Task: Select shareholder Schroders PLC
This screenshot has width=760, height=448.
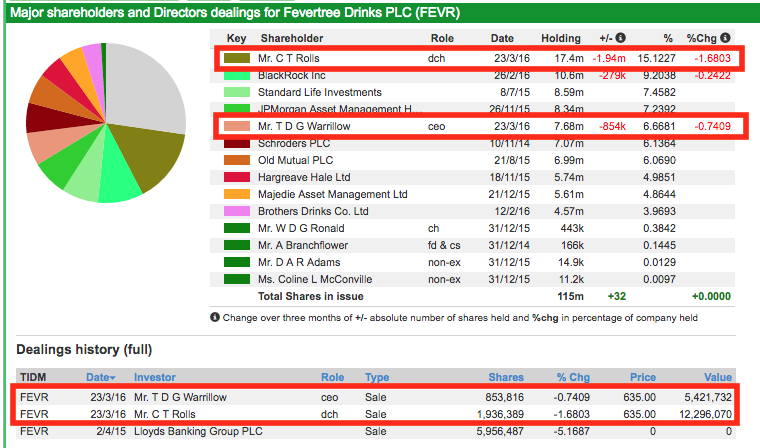Action: pos(294,143)
